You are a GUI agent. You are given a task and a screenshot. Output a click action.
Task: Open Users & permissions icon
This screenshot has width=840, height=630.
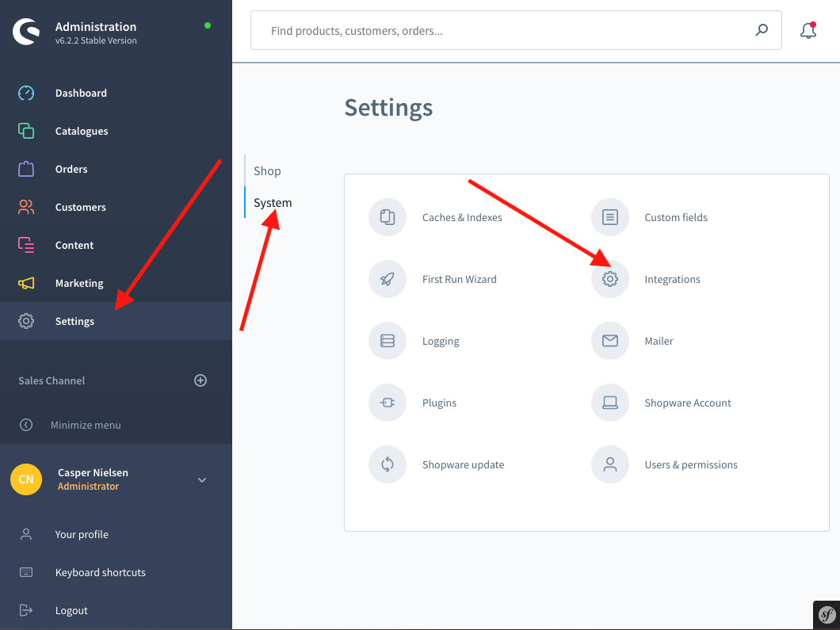609,464
